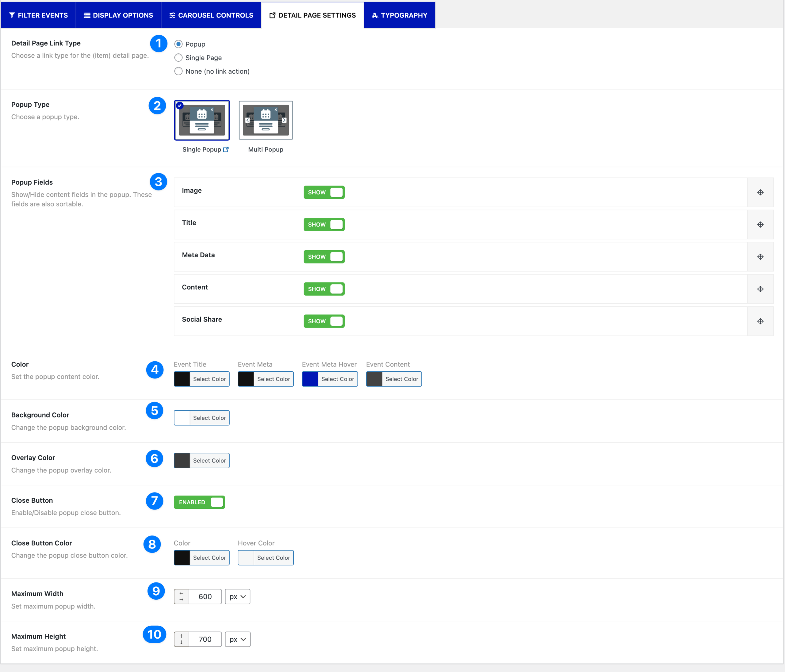Go to the Typography tab
This screenshot has height=672, width=785.
400,15
